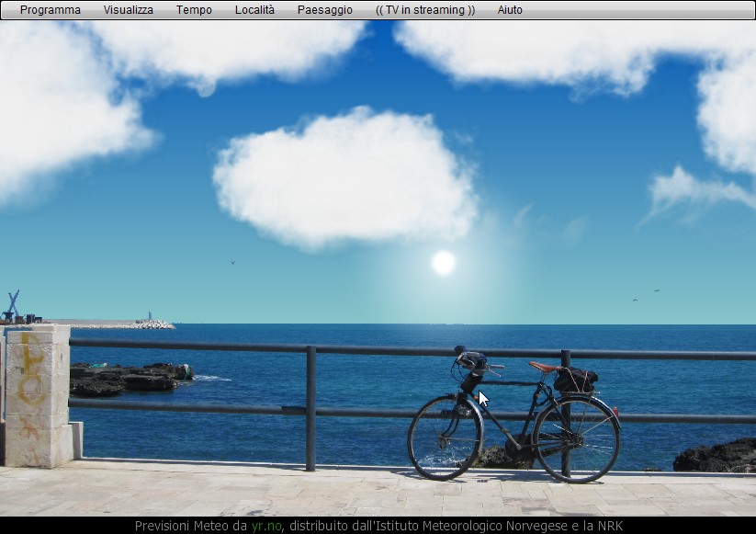Click the rocks in the sea beside the pillar
This screenshot has width=756, height=534.
[x=129, y=377]
